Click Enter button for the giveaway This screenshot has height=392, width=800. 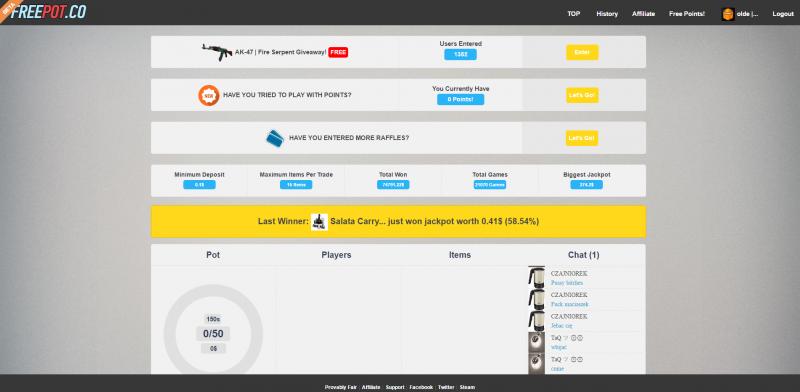click(x=582, y=52)
